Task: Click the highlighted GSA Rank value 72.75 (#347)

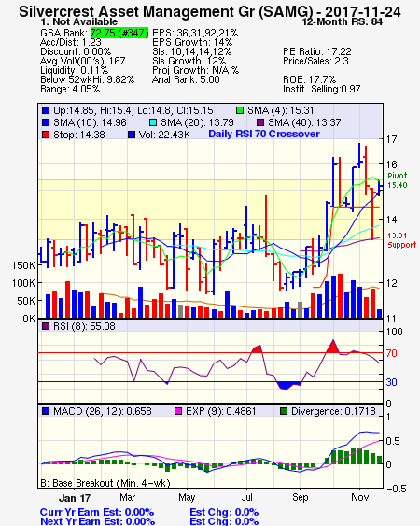Action: click(x=119, y=33)
